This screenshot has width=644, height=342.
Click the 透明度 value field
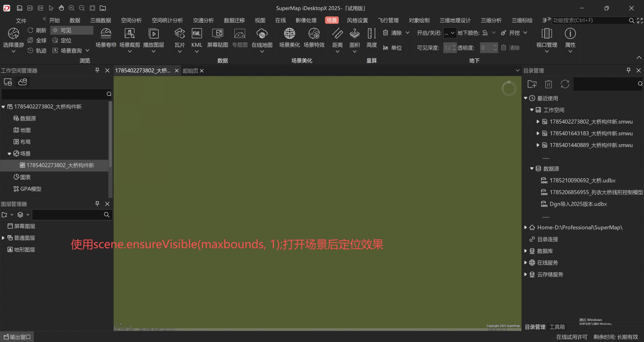click(489, 48)
